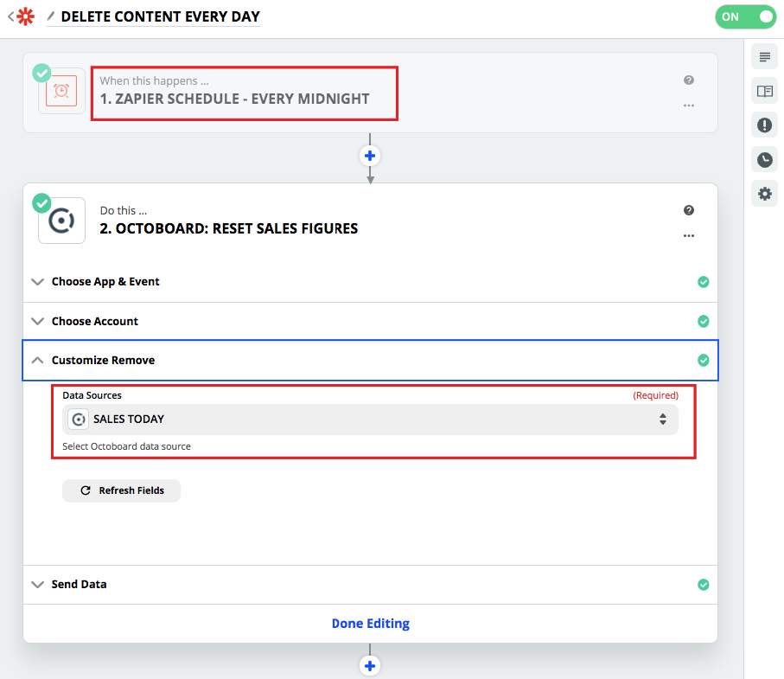Open the outline notes panel icon in sidebar
Screen dimensions: 784x679
point(764,56)
